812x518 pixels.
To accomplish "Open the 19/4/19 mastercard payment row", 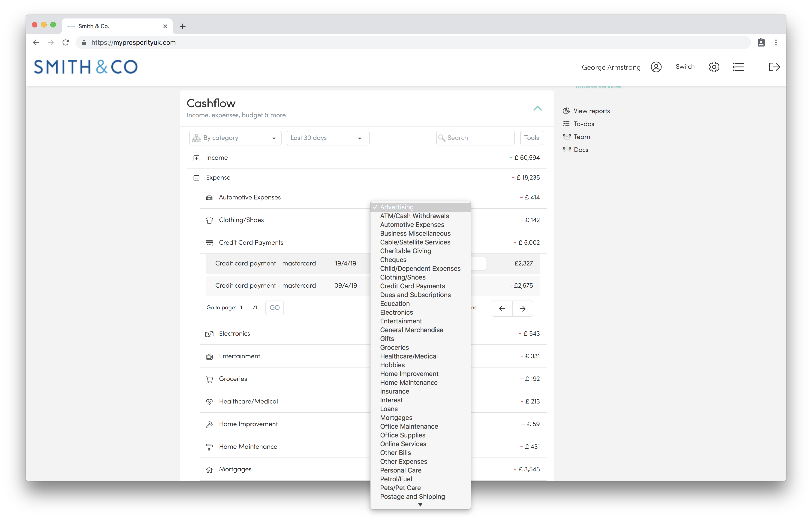I will pos(373,263).
